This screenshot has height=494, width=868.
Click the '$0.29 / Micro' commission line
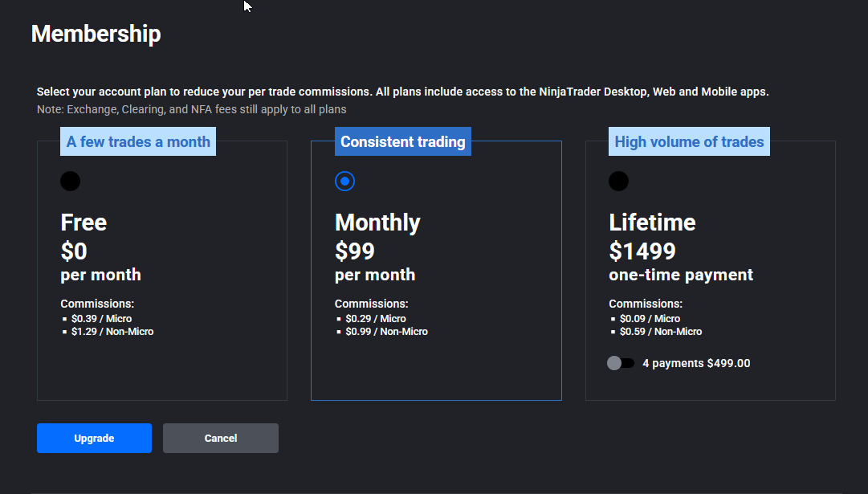point(375,318)
